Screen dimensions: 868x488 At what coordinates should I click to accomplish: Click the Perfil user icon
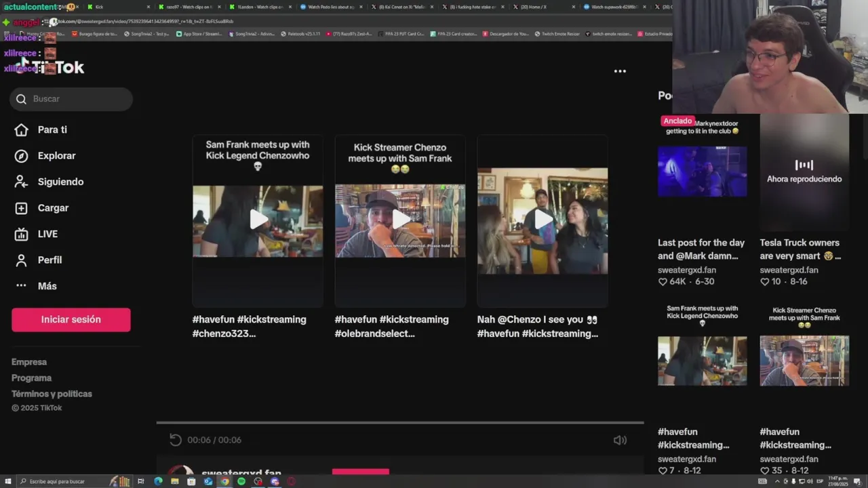pyautogui.click(x=22, y=260)
